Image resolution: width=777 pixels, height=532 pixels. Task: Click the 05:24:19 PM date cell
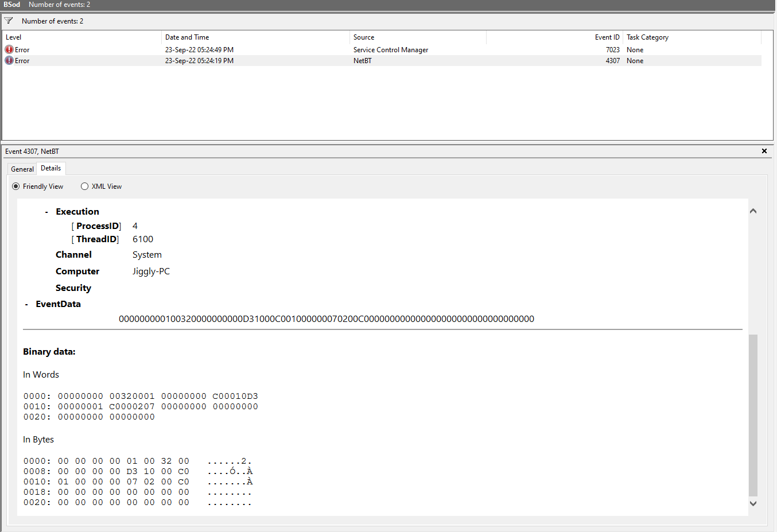point(199,60)
